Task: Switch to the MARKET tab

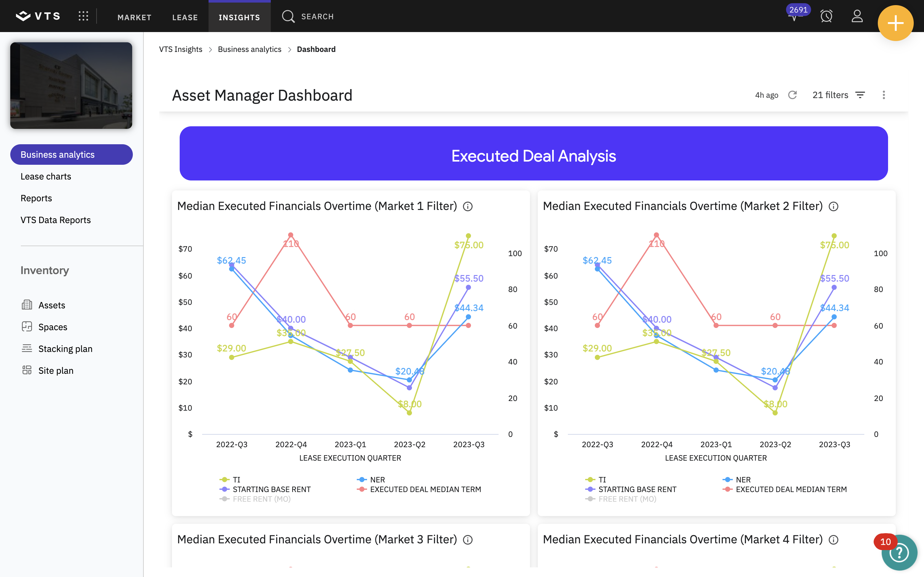Action: click(x=134, y=17)
